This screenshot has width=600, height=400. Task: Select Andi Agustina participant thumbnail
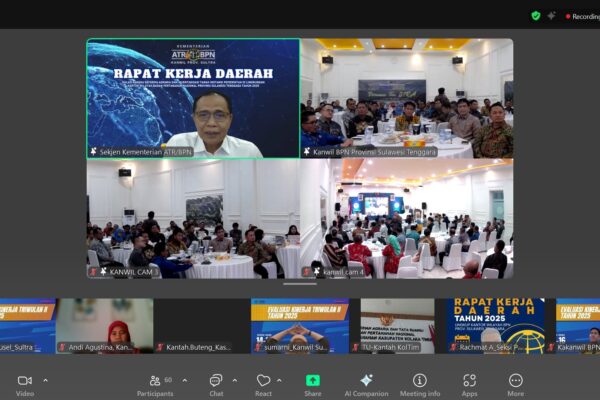[x=105, y=326]
